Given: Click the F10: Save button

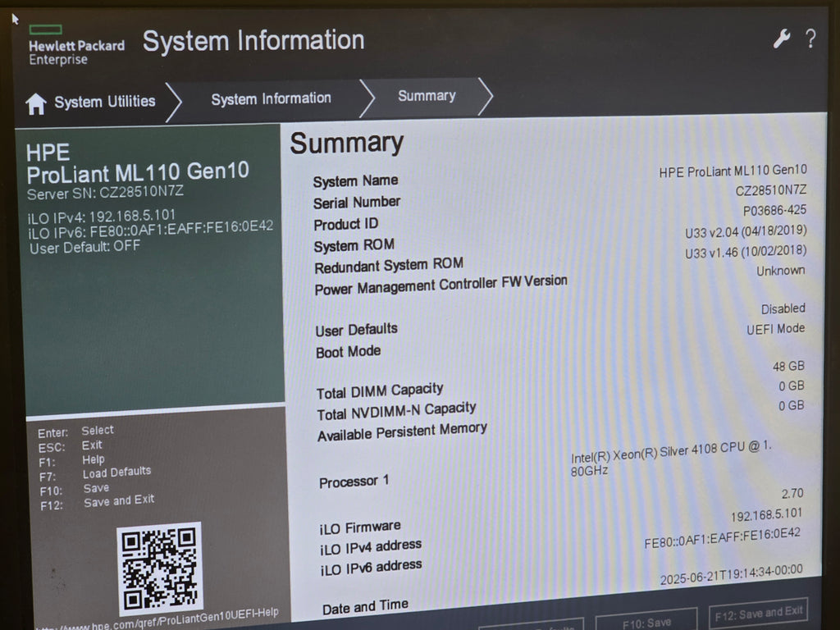Looking at the screenshot, I should (646, 622).
